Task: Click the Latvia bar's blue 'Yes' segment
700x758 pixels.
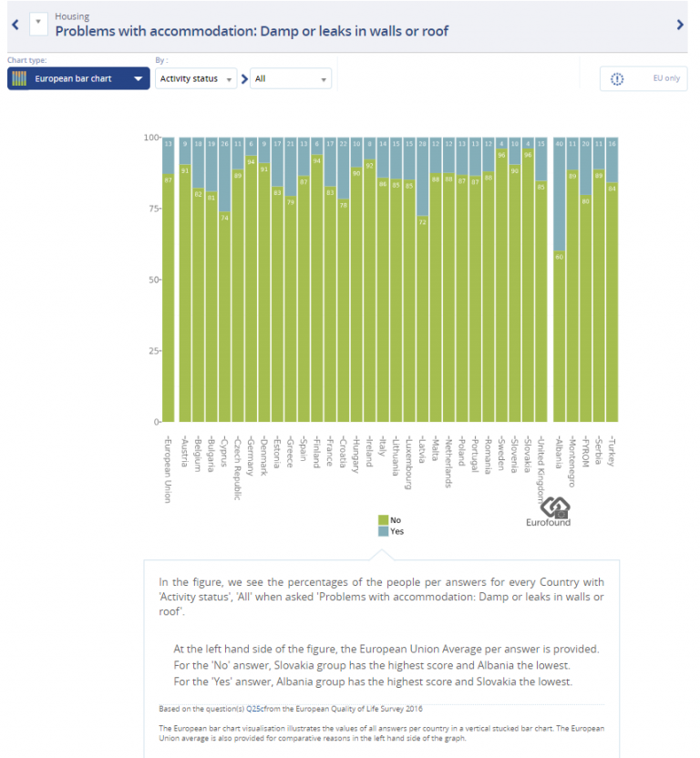Action: pyautogui.click(x=420, y=177)
